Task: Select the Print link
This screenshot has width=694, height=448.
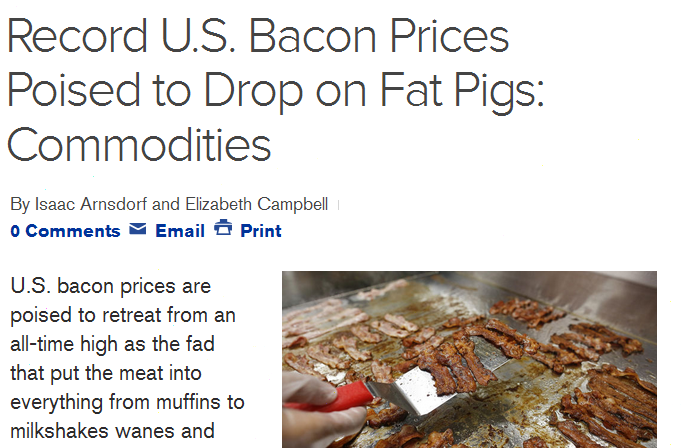Action: pyautogui.click(x=261, y=231)
